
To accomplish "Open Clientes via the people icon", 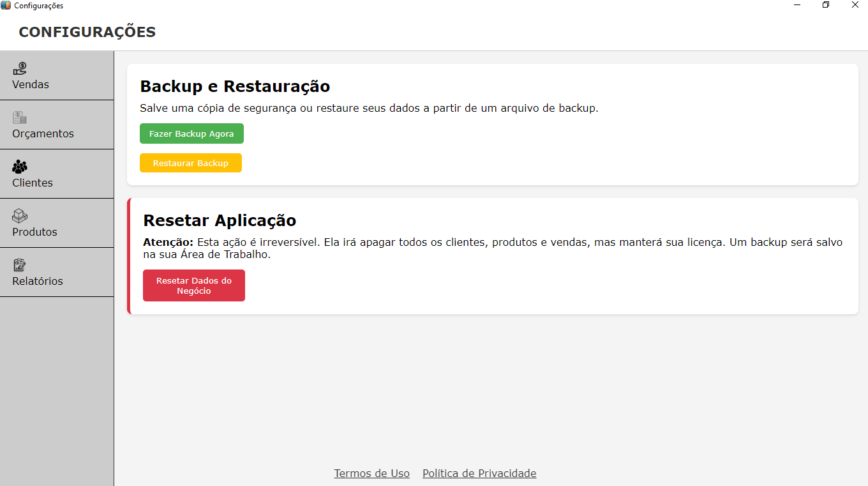I will pos(19,167).
